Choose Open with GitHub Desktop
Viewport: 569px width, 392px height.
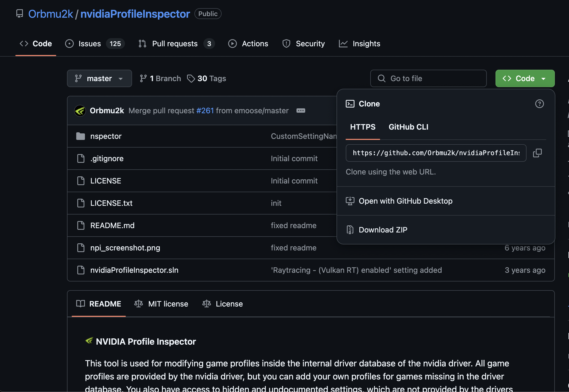446,201
